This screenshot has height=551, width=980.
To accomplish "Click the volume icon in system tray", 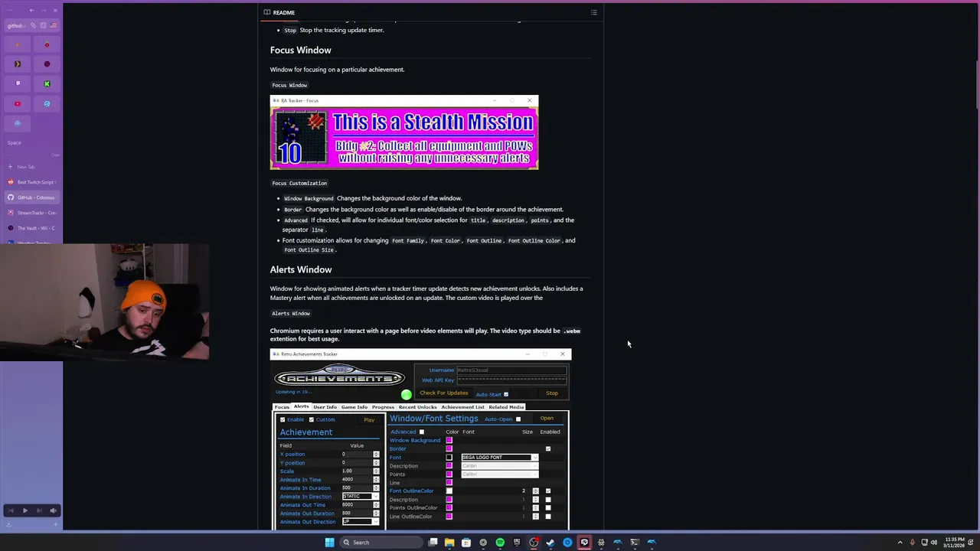I will (x=933, y=542).
